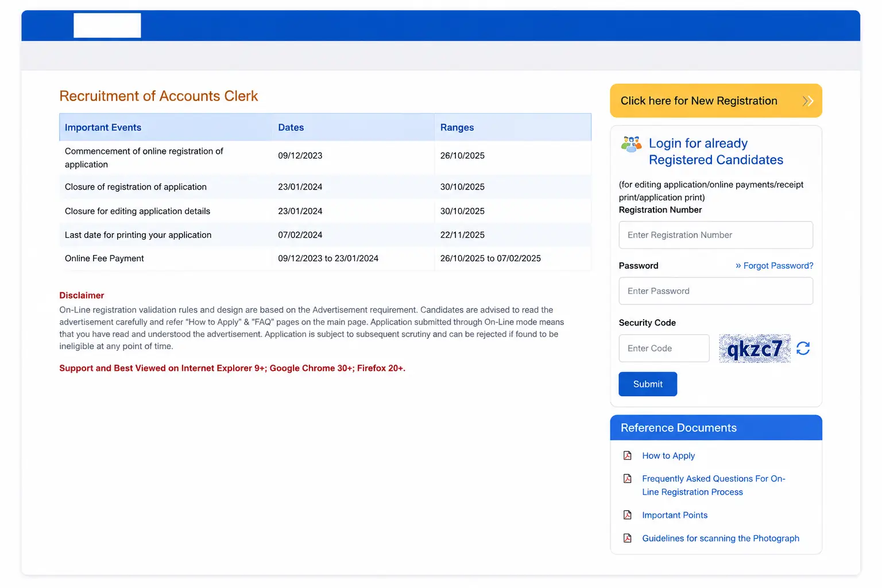
Task: Click the Dates column header
Action: coord(291,127)
